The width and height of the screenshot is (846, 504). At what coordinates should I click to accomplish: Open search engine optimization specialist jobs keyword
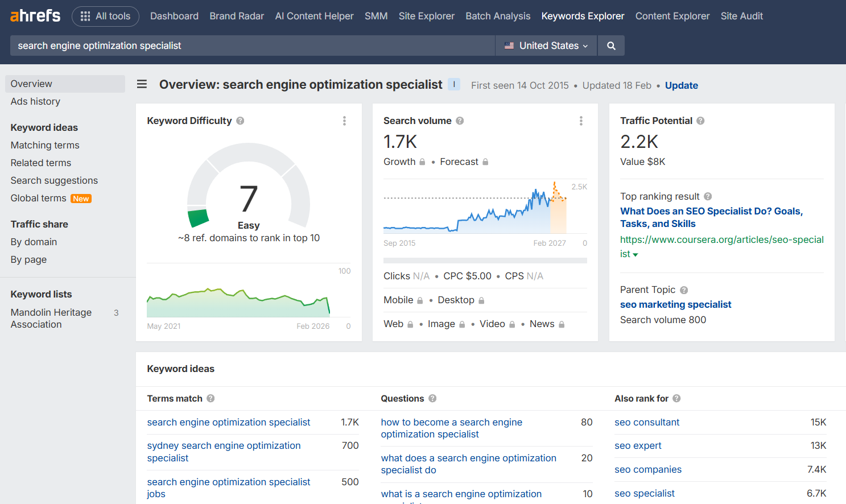[229, 488]
